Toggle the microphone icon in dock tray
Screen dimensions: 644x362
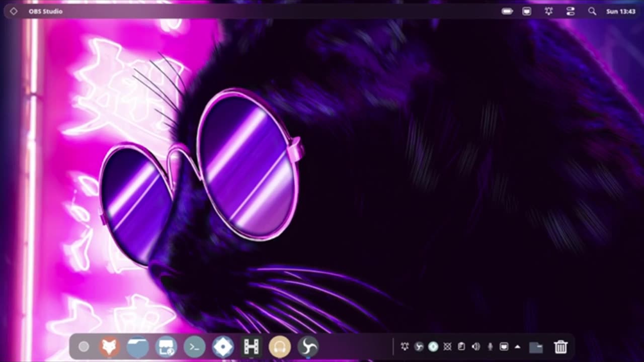[490, 346]
